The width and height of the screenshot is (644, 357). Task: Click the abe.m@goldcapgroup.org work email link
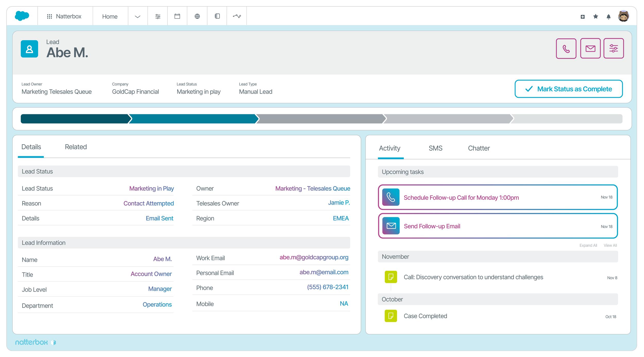pos(314,257)
